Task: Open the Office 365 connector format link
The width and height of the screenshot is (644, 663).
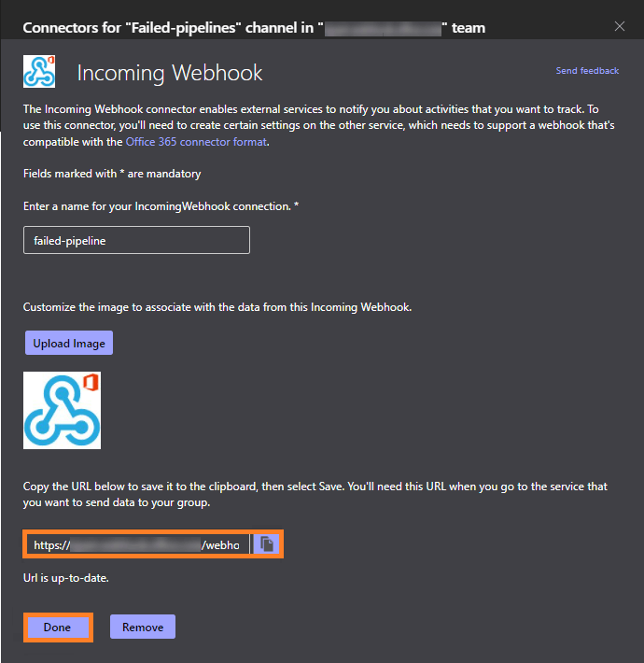Action: click(x=196, y=142)
